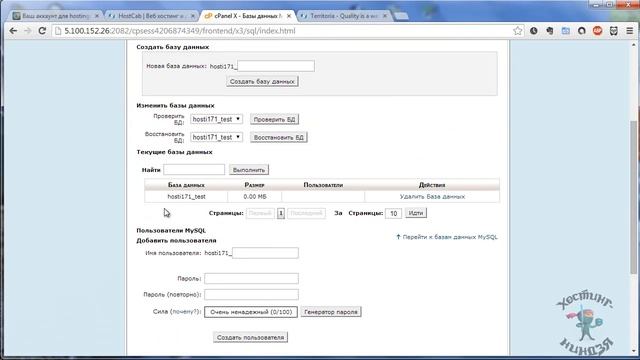Viewport: 640px width, 360px height.
Task: Click the 'Размер' column header
Action: pos(254,185)
